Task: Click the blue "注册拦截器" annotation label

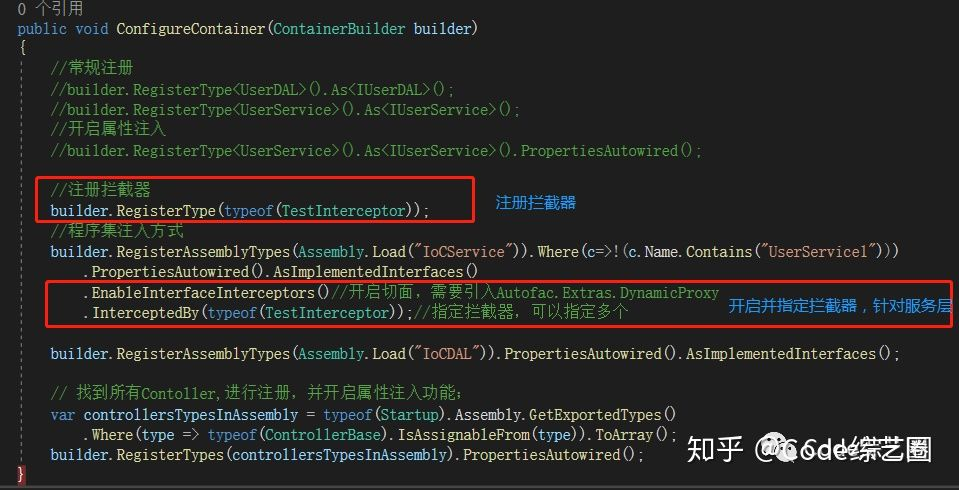Action: [535, 202]
